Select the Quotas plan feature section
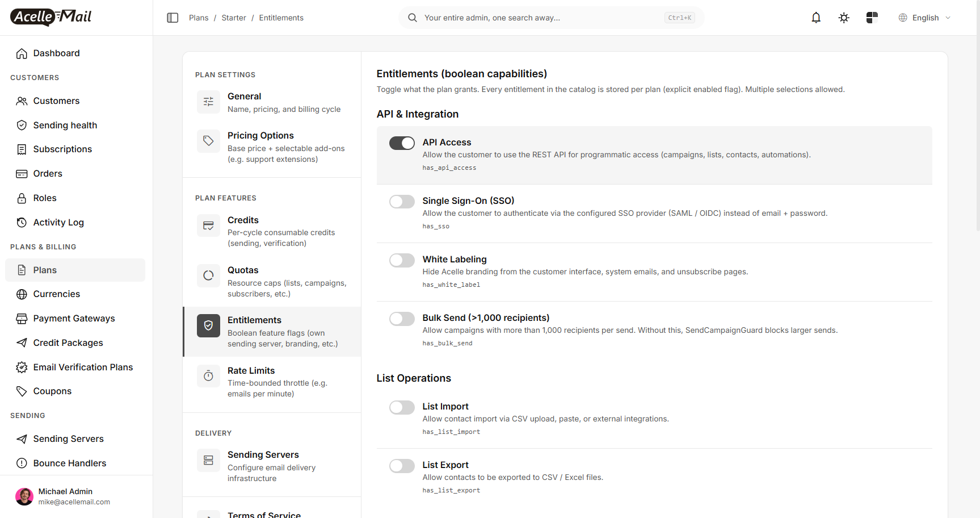Image resolution: width=980 pixels, height=518 pixels. click(x=272, y=282)
